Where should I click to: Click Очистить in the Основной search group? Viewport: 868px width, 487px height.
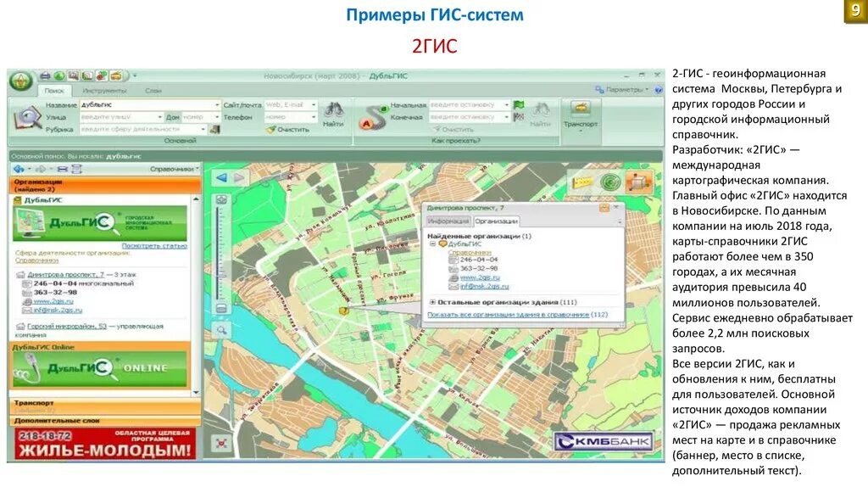click(x=287, y=129)
